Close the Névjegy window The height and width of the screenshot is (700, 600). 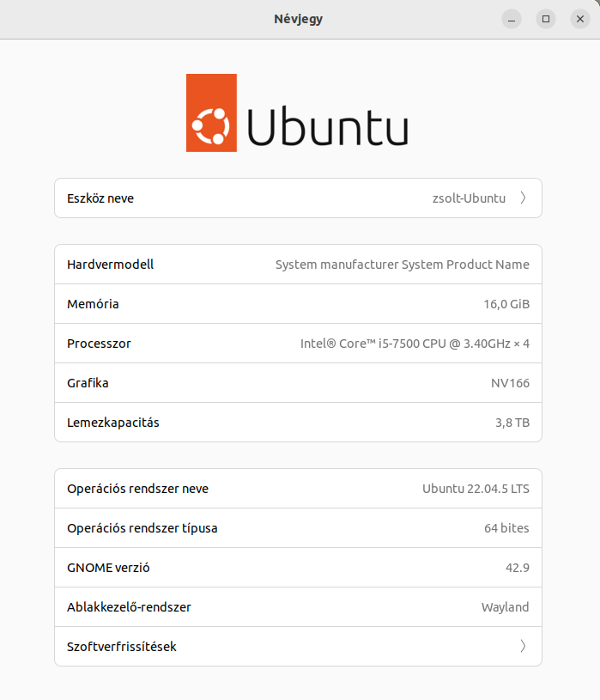[x=580, y=19]
